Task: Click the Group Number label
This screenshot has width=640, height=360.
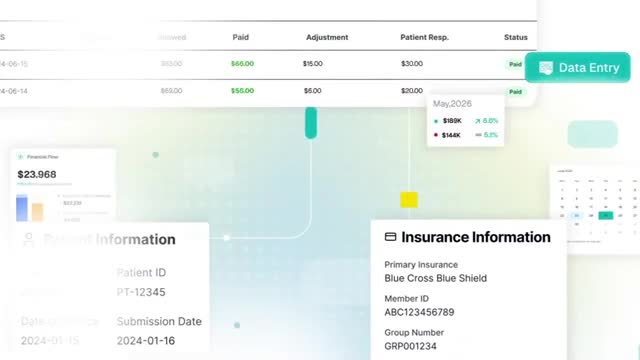Action: [x=414, y=333]
